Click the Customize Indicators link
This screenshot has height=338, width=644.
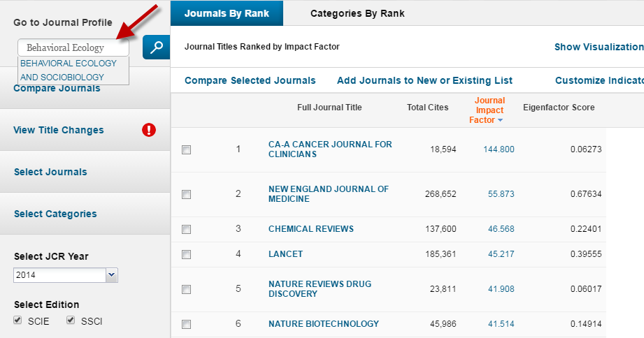click(599, 80)
